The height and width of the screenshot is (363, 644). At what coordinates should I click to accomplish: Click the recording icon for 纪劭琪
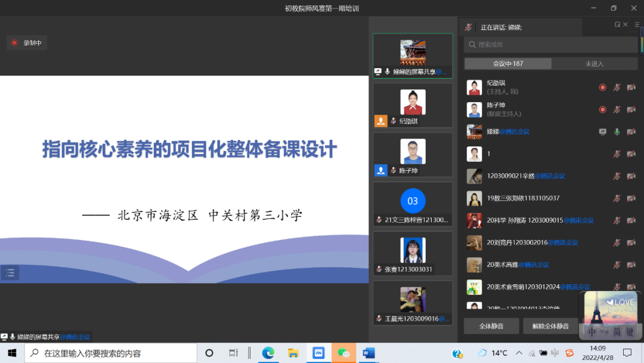tap(602, 87)
